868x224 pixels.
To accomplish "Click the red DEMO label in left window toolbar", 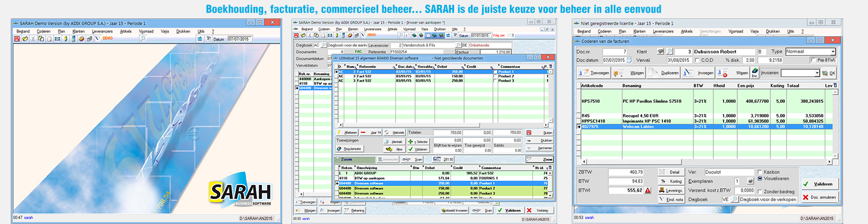I will point(107,38).
